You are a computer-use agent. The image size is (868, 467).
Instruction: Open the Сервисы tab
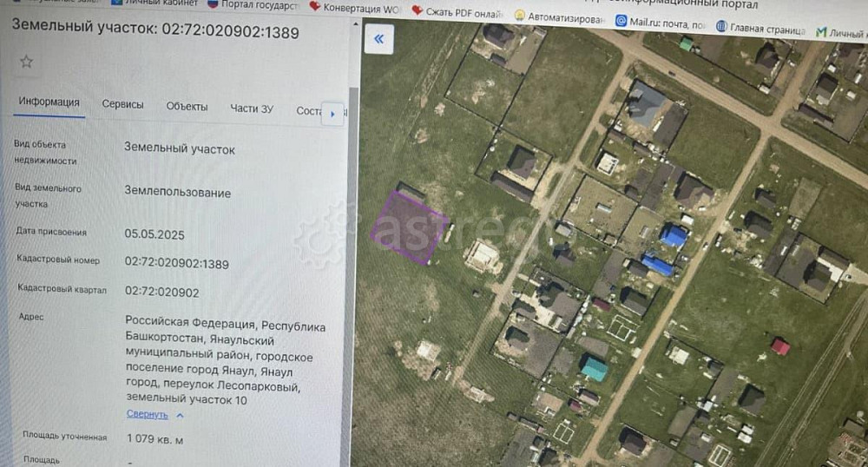click(122, 104)
